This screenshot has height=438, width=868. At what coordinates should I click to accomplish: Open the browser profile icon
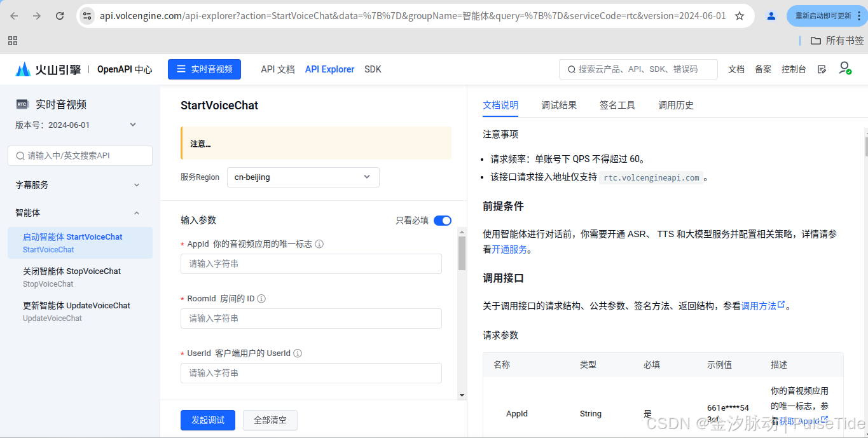tap(771, 16)
